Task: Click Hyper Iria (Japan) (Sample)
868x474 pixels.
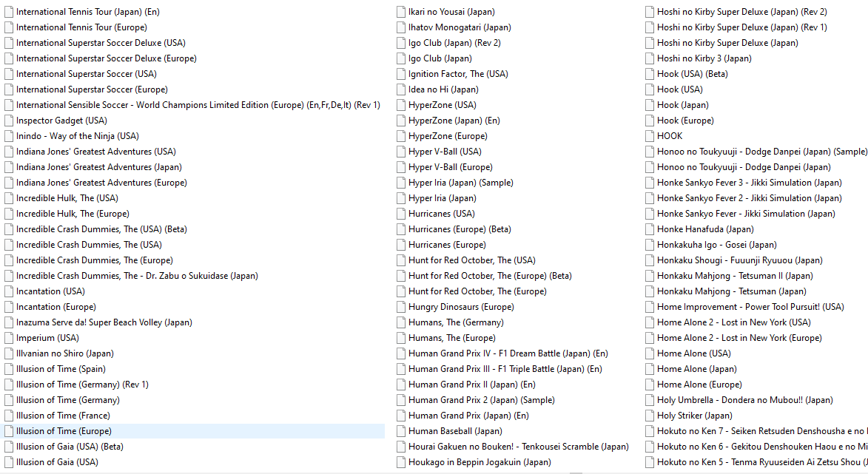Action: pos(461,183)
